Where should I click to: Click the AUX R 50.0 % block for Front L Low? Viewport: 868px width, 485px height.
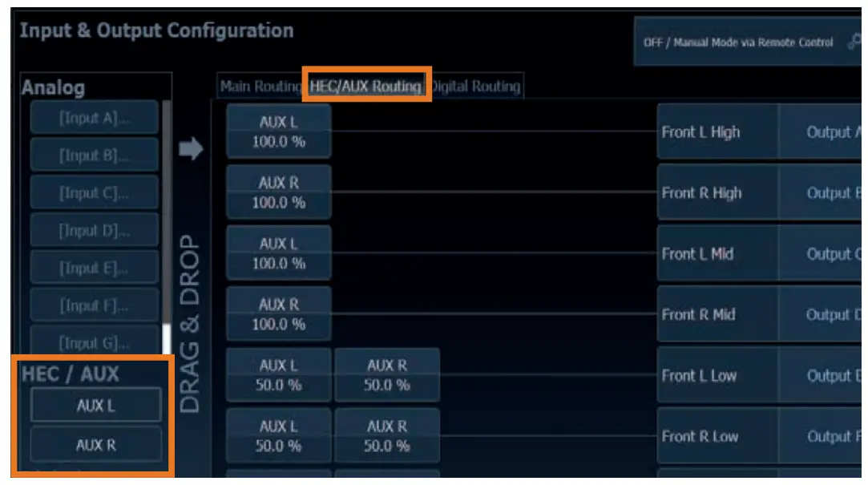(x=386, y=375)
